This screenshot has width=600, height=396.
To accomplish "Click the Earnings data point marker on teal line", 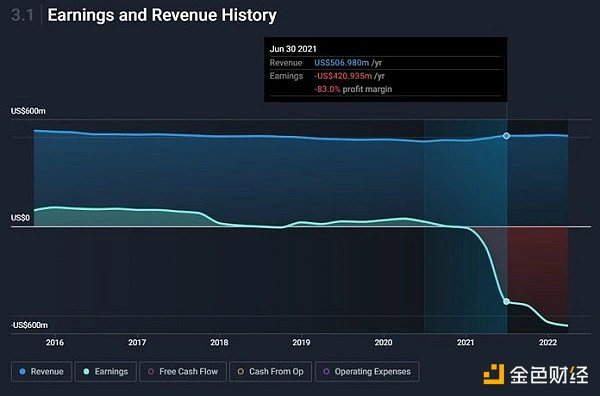I will 506,301.
